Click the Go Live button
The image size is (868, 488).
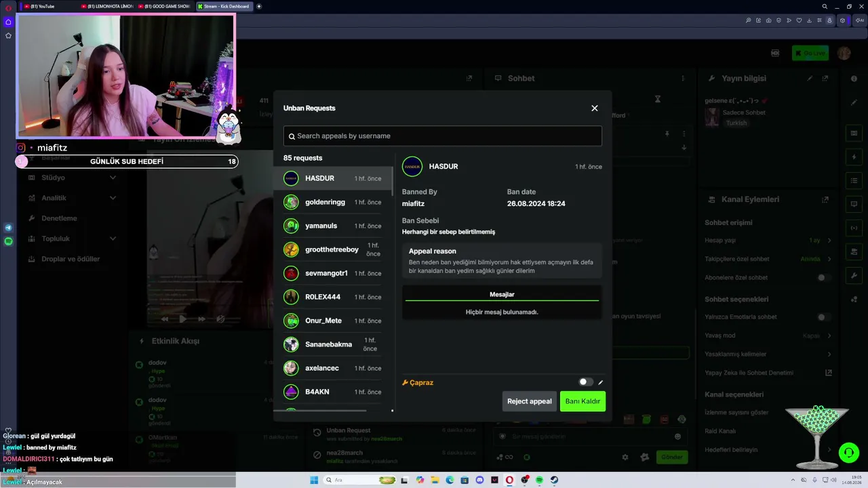coord(810,53)
